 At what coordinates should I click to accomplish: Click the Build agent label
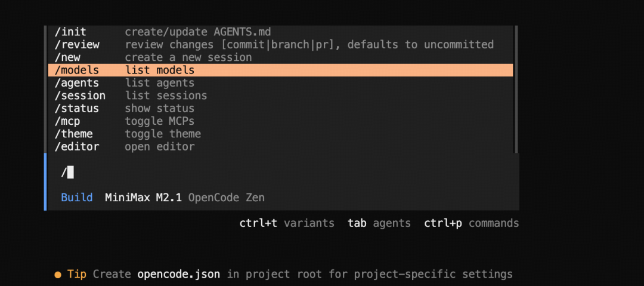(x=76, y=198)
